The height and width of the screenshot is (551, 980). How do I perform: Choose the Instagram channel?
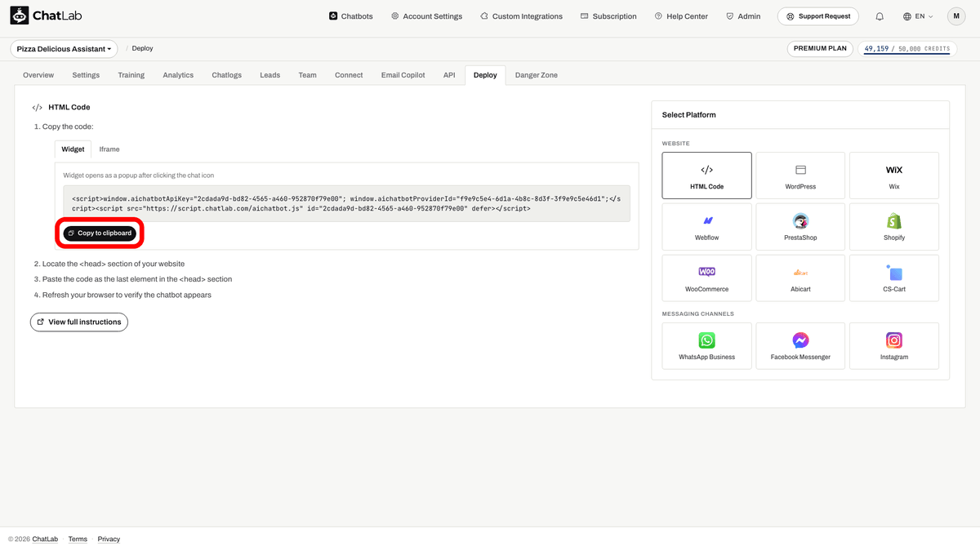point(894,346)
